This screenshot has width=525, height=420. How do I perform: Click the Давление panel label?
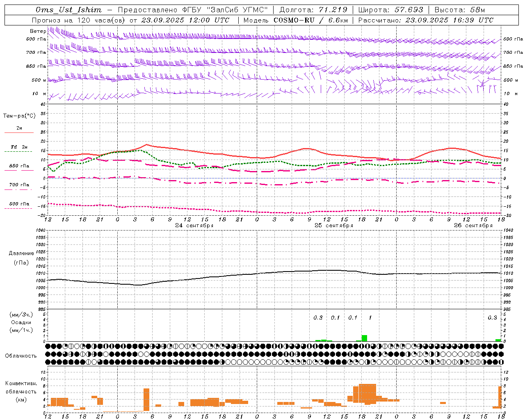point(21,253)
